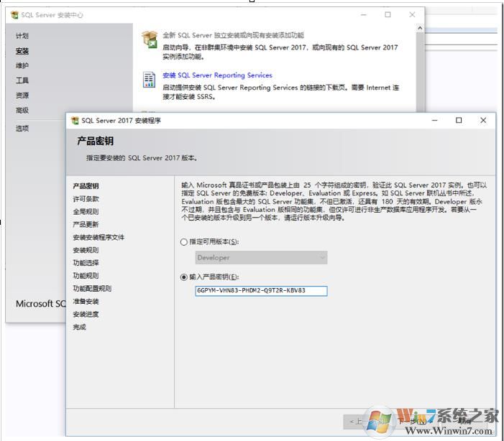Open the 高级 section
The width and height of the screenshot is (504, 441).
pos(22,111)
